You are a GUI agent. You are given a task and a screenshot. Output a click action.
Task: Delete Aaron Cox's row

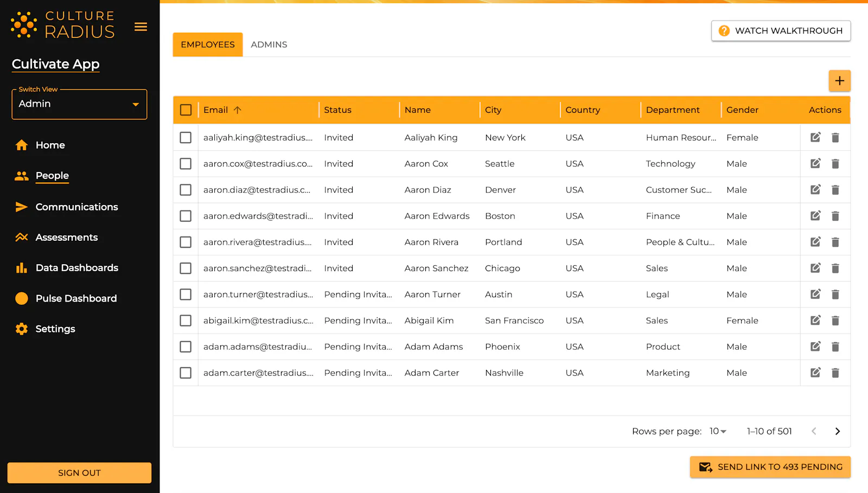pyautogui.click(x=835, y=164)
